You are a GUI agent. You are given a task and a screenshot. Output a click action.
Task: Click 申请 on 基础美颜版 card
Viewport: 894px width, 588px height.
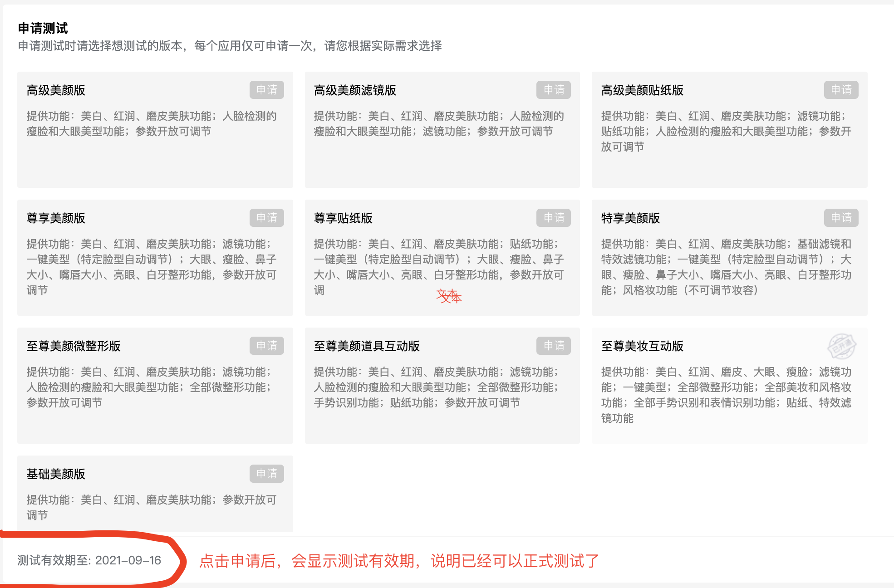point(266,474)
